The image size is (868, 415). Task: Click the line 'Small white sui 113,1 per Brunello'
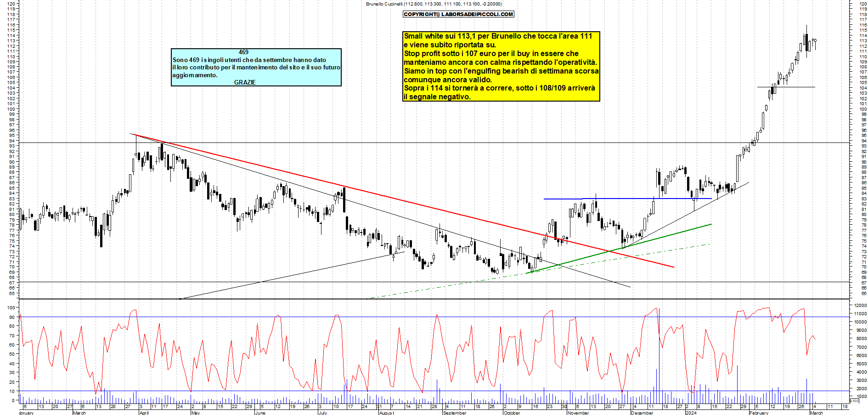(498, 36)
